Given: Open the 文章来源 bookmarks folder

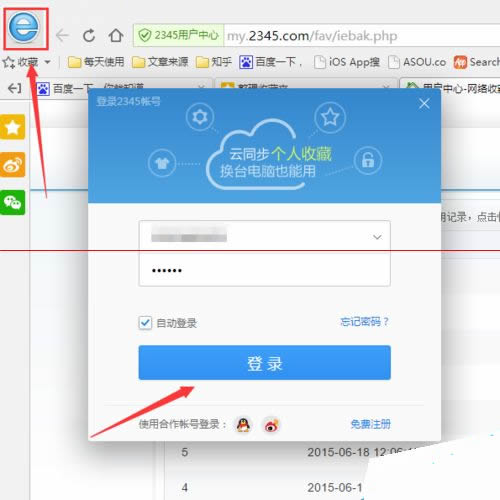Looking at the screenshot, I should [160, 62].
